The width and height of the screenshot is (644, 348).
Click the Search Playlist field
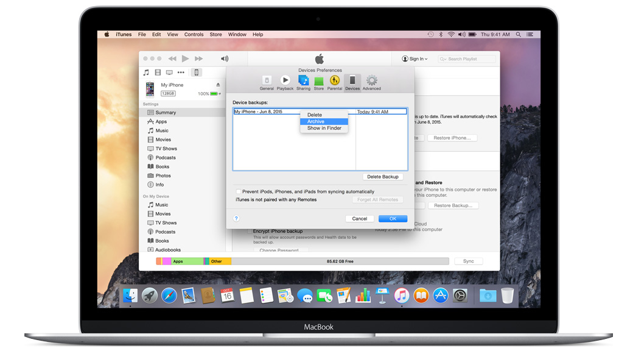[467, 59]
